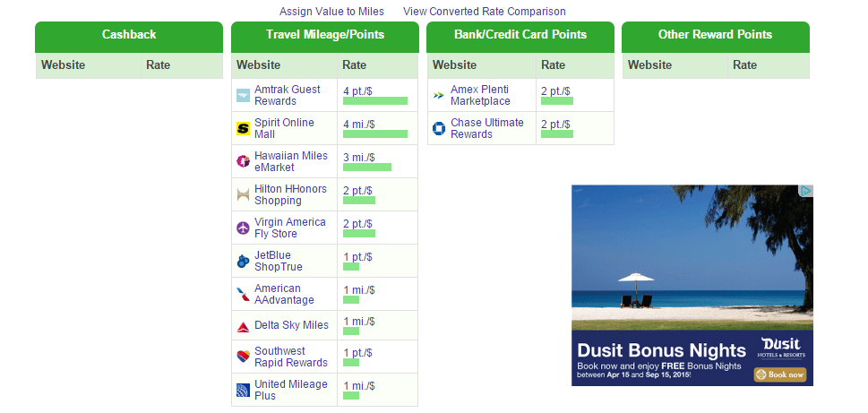Click the Amtrak 4 pt./$ rate bar
The width and height of the screenshot is (868, 413).
375,100
